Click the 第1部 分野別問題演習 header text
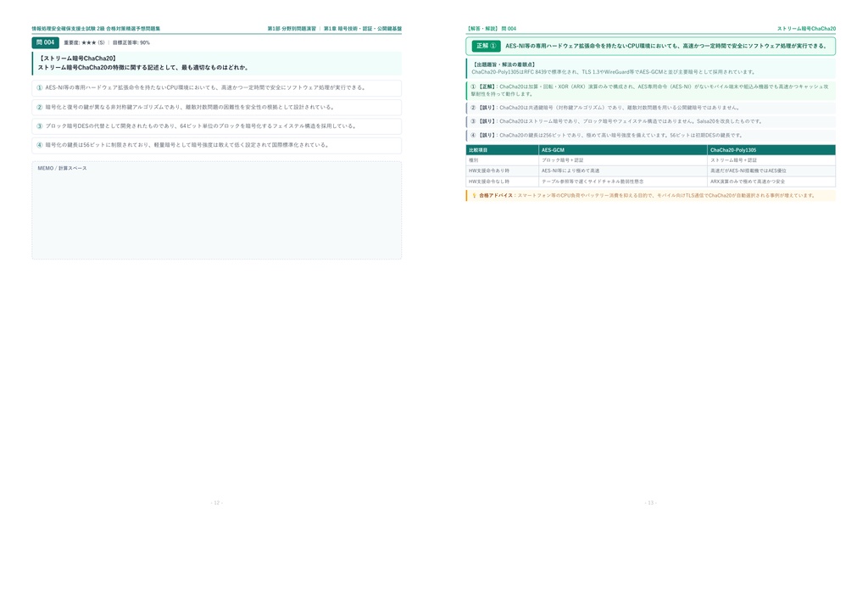868x614 pixels. [292, 28]
